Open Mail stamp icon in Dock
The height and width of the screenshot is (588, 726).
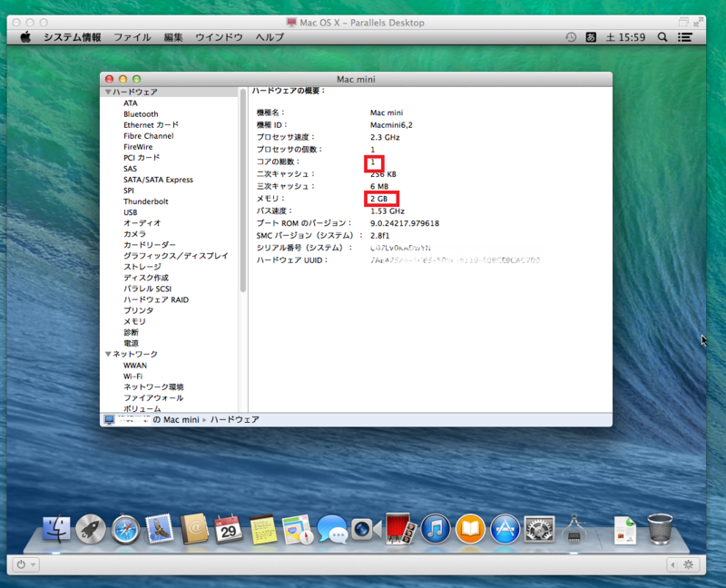[x=160, y=528]
